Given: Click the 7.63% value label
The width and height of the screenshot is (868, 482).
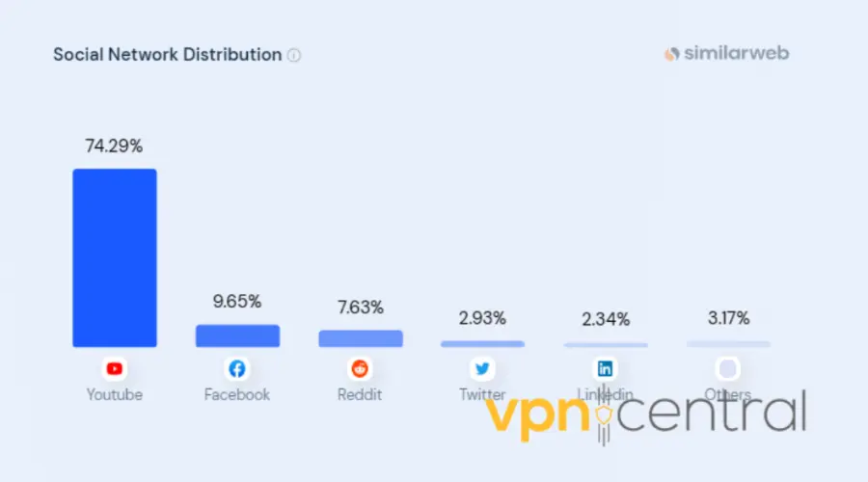Looking at the screenshot, I should [361, 308].
